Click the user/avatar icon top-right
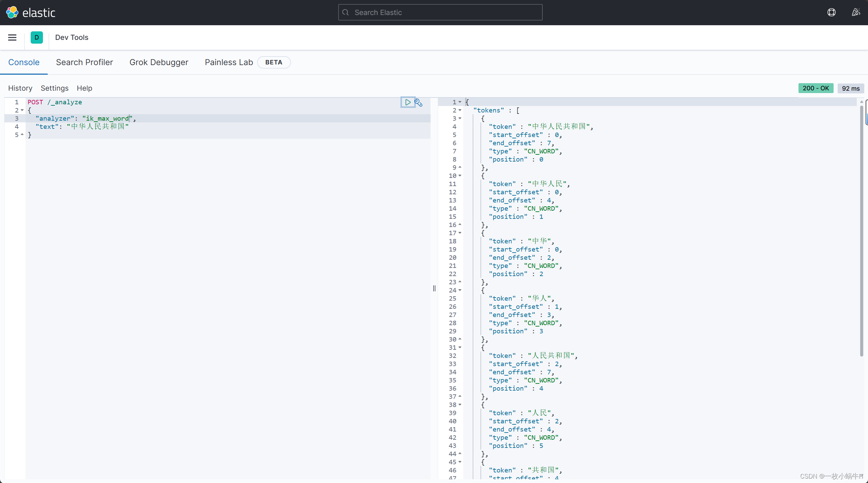 [855, 12]
